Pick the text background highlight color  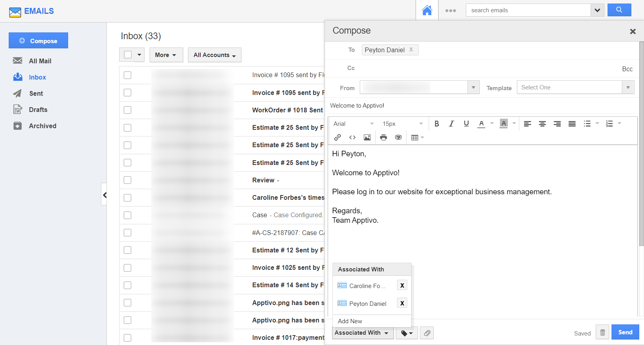(x=503, y=123)
